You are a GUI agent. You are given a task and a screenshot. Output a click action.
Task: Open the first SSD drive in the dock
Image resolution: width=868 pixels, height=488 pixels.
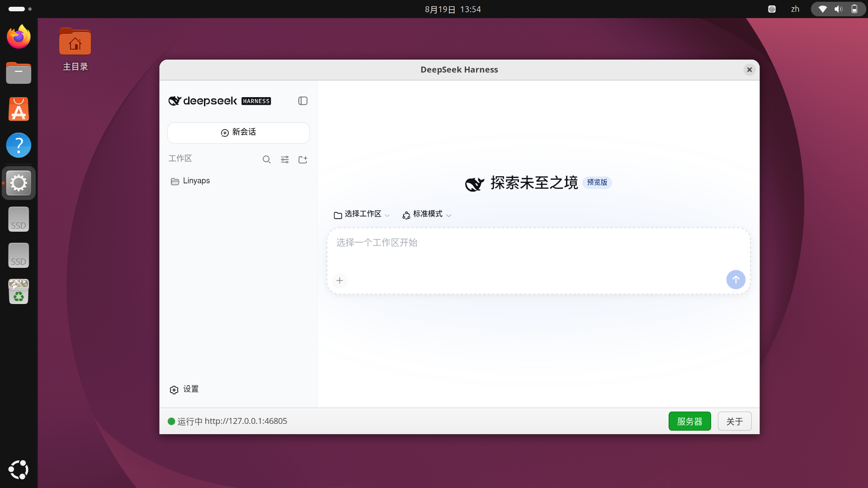coord(19,219)
